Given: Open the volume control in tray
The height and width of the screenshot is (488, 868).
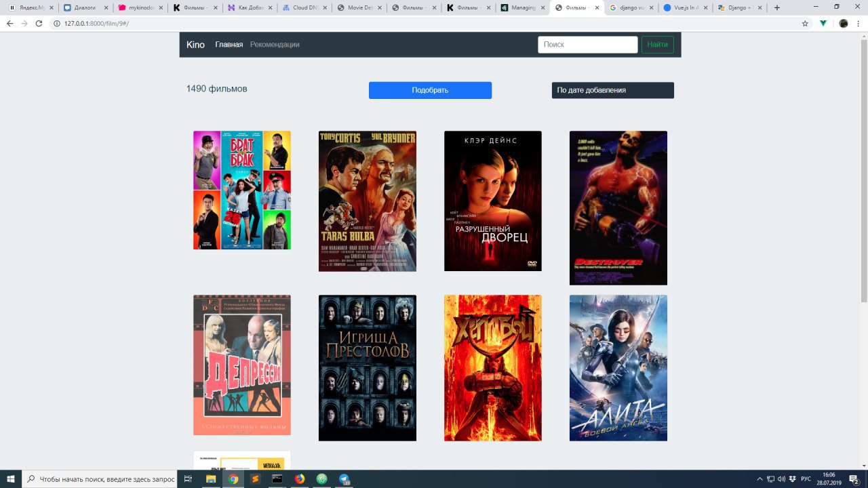Looking at the screenshot, I should [781, 479].
